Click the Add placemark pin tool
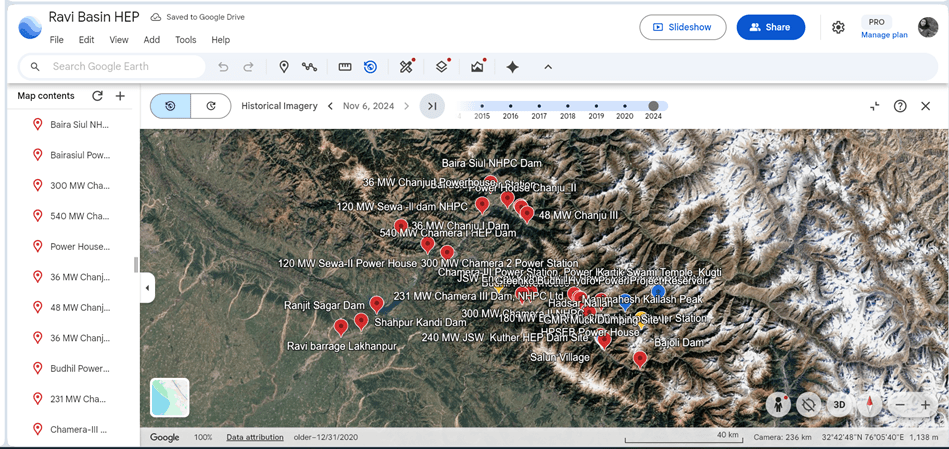This screenshot has height=449, width=949. click(x=284, y=67)
